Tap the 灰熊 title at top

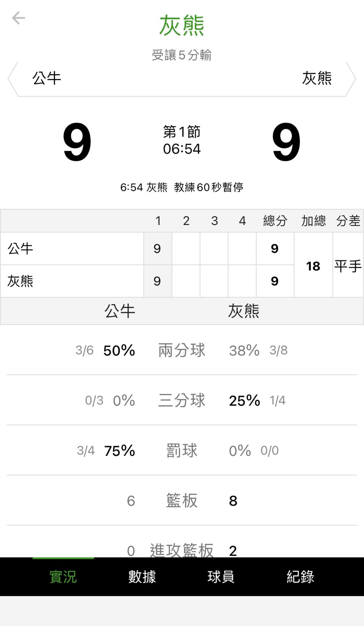coord(182,26)
